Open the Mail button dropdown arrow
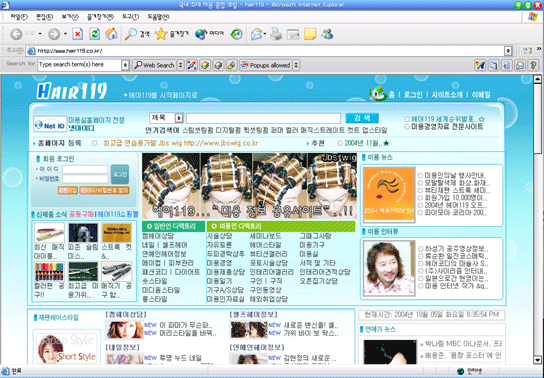This screenshot has height=378, width=544. [x=265, y=34]
